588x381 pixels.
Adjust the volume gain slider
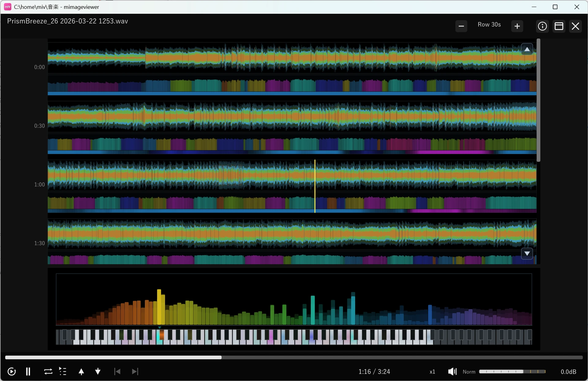[x=512, y=371]
